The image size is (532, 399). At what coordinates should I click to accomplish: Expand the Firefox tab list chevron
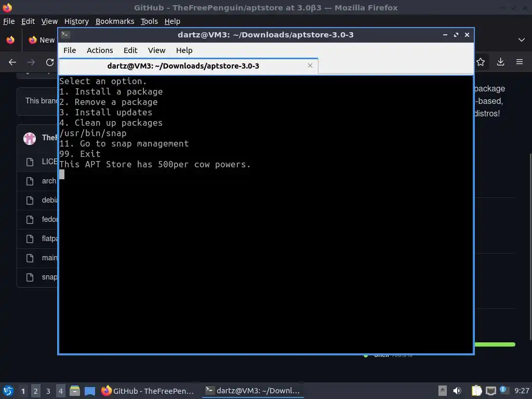[x=522, y=40]
